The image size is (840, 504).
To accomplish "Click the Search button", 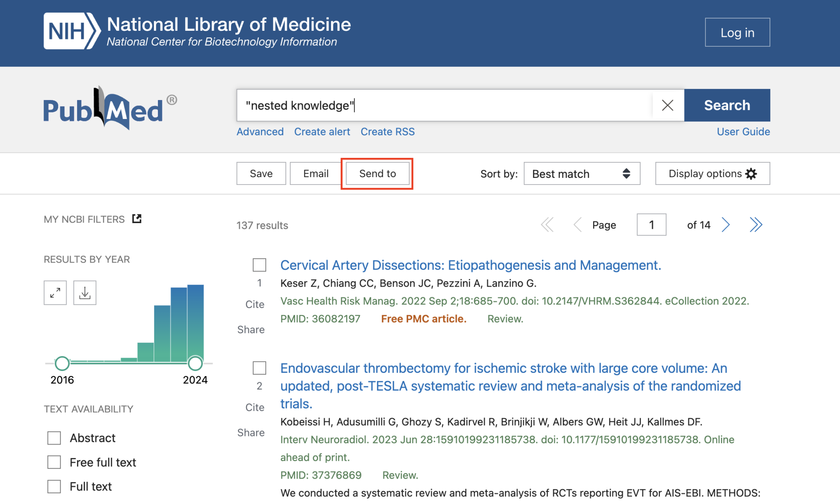I will tap(727, 105).
